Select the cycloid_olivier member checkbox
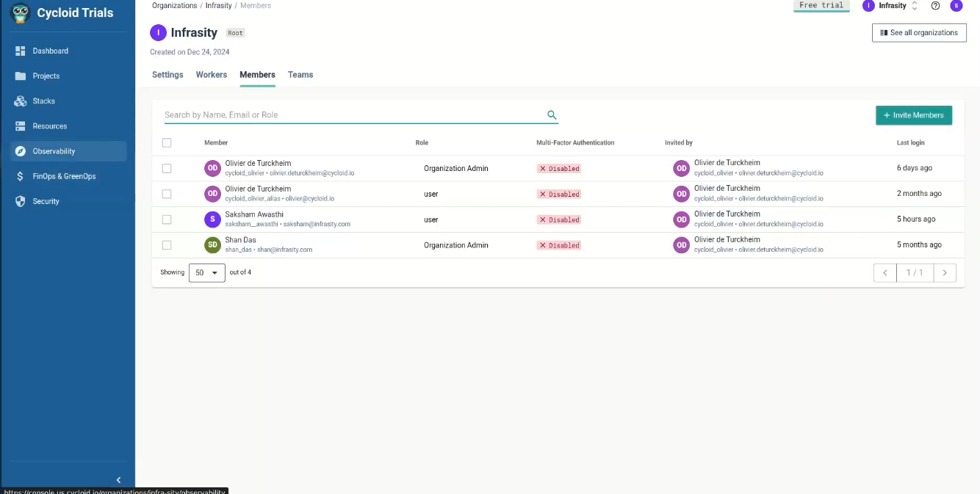This screenshot has width=980, height=494. tap(167, 169)
